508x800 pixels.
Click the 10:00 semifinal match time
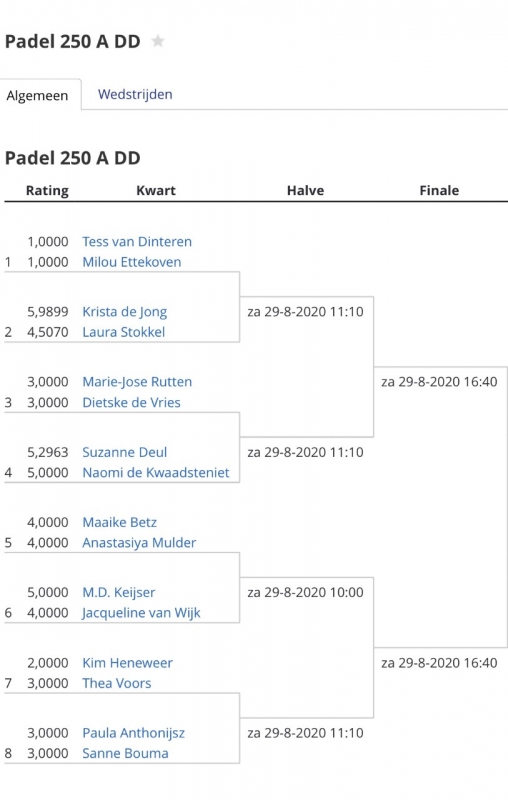[306, 592]
